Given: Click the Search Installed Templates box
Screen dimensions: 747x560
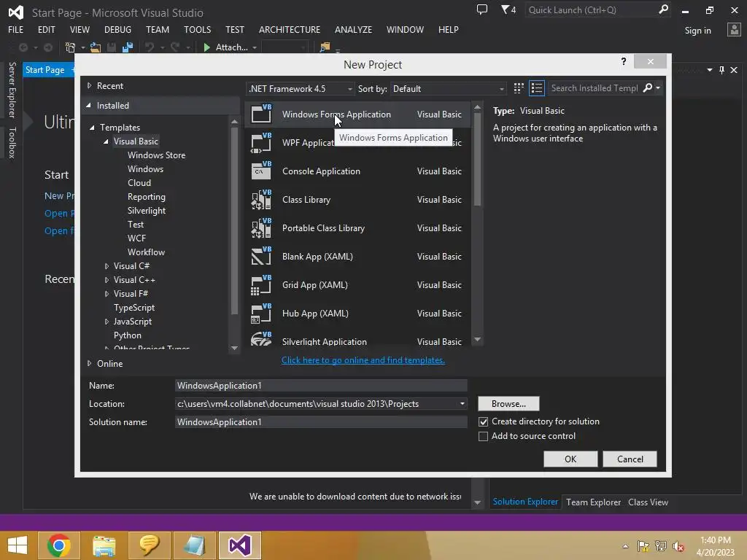Looking at the screenshot, I should tap(594, 88).
